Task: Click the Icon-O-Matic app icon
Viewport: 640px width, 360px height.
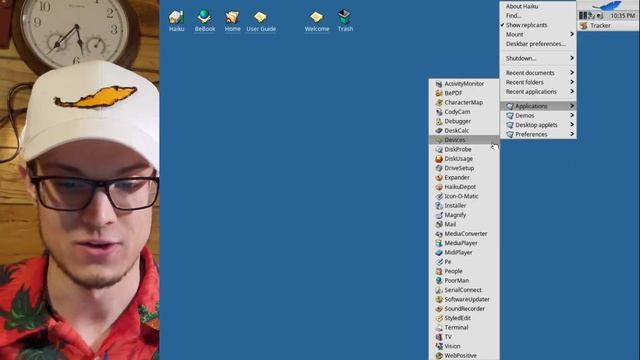Action: point(439,196)
